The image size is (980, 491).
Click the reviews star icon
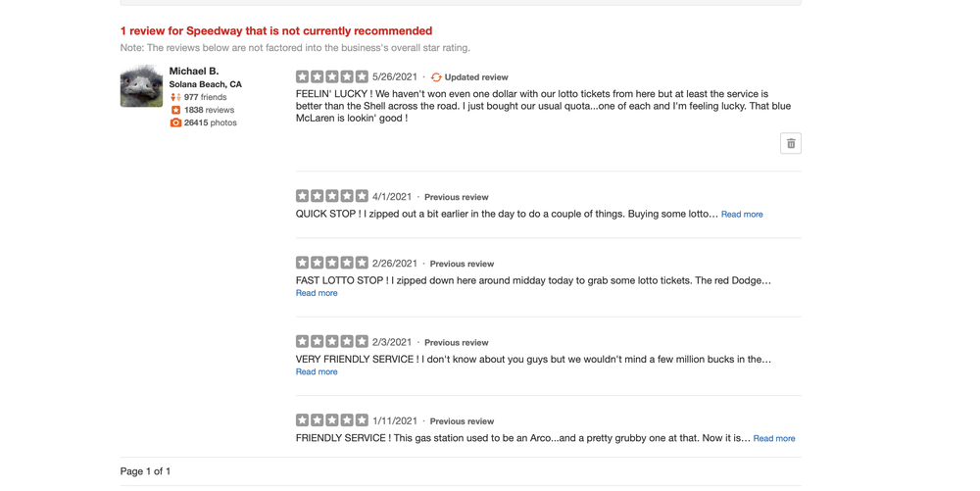175,110
